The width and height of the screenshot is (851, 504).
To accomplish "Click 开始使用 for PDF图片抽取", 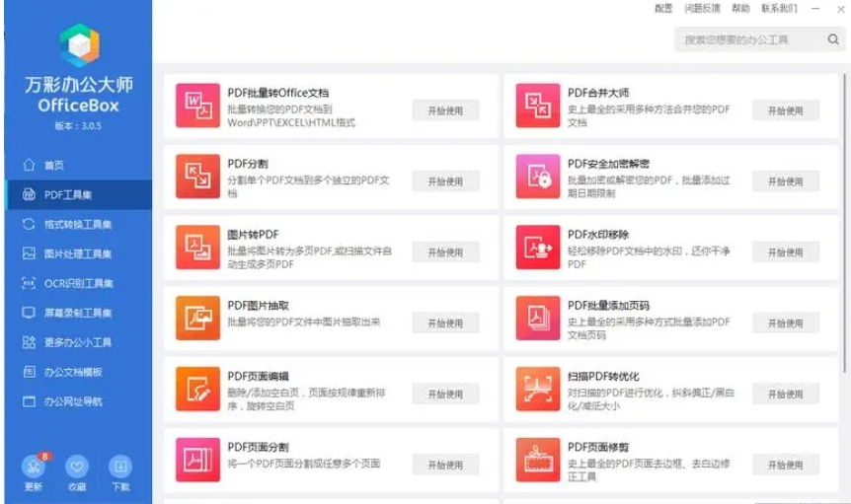I will click(x=445, y=323).
